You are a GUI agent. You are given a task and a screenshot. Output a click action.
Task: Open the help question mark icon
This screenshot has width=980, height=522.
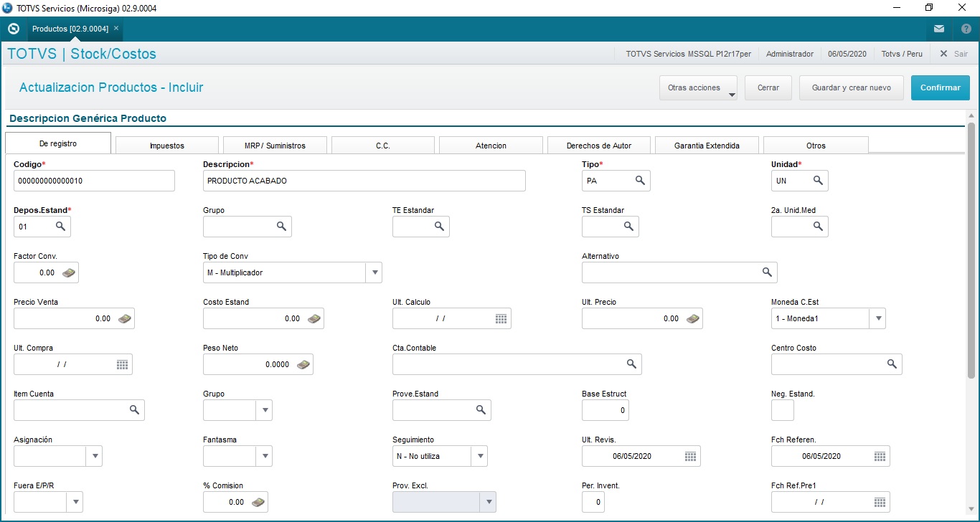pos(966,29)
